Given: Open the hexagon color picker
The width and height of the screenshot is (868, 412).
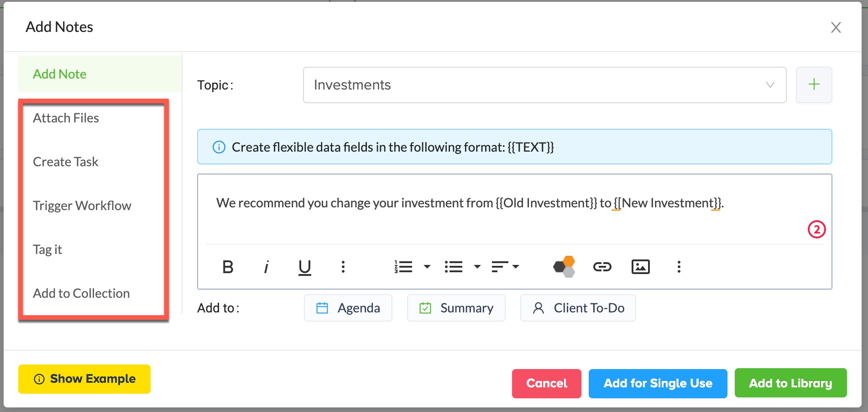Looking at the screenshot, I should [564, 267].
